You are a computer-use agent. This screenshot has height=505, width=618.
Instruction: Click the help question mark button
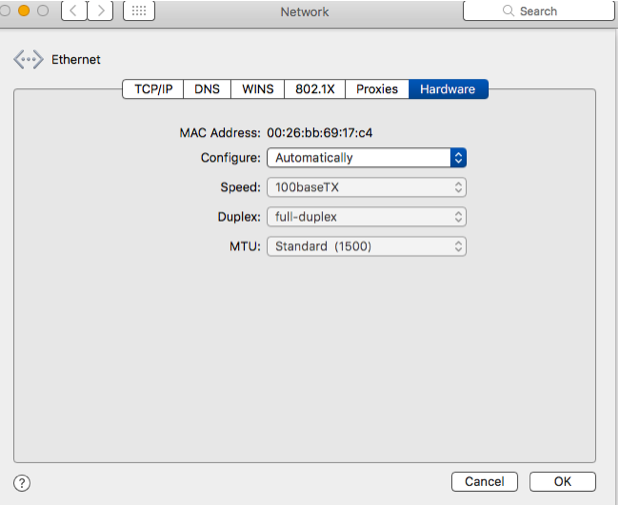pos(22,483)
